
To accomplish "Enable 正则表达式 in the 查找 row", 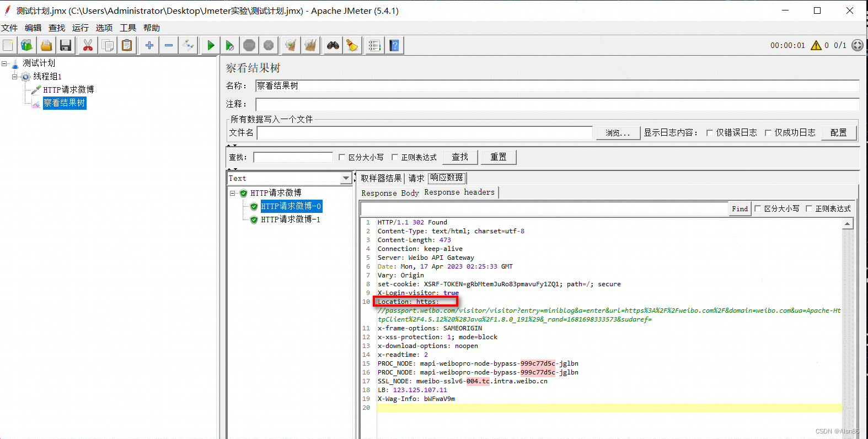I will point(395,157).
